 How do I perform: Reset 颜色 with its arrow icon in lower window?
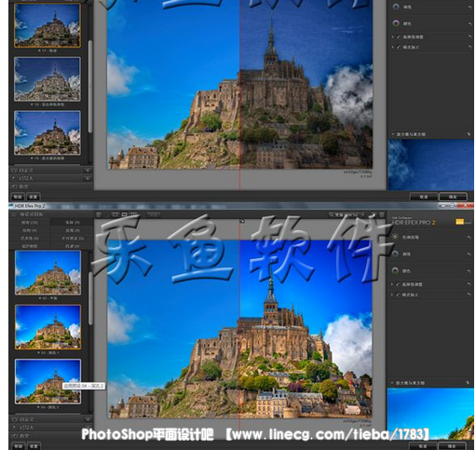[469, 271]
